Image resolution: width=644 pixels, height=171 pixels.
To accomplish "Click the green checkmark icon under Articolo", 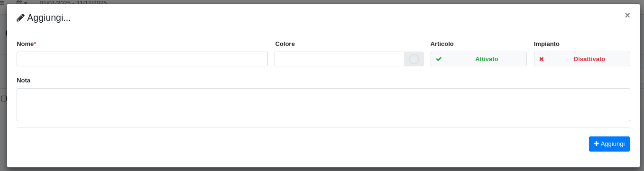I will (439, 59).
